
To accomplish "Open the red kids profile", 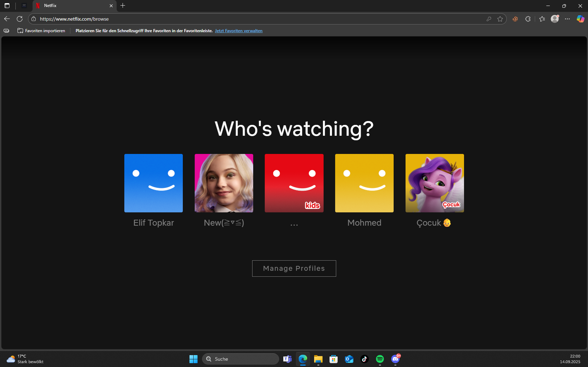I will (x=294, y=183).
